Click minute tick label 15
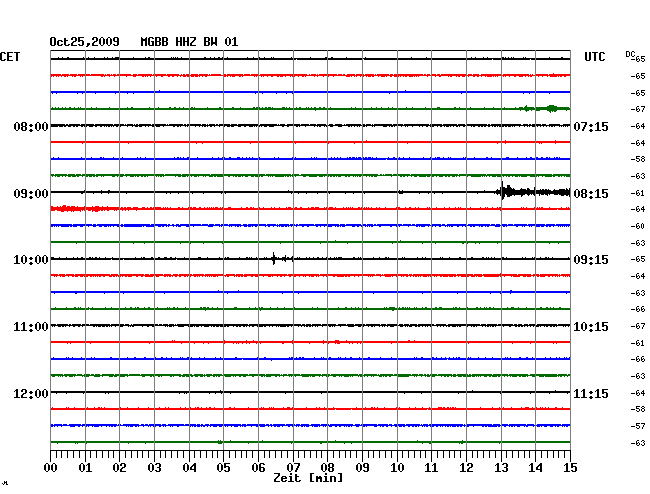650x494 pixels. [x=570, y=468]
